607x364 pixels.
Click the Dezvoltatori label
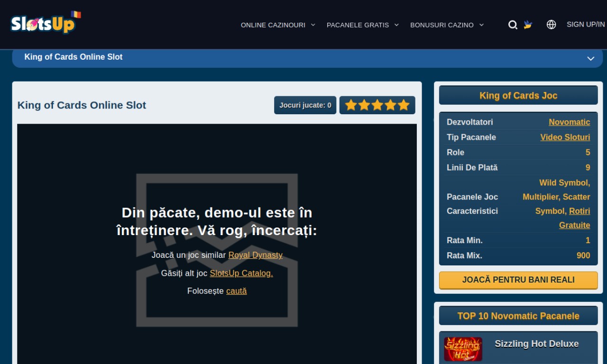[x=470, y=122]
